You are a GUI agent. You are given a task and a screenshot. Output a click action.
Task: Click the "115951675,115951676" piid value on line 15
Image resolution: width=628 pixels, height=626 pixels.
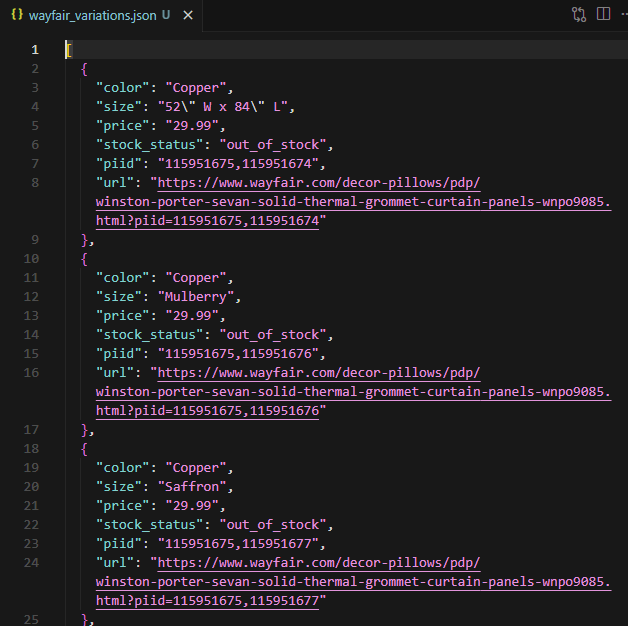(x=238, y=354)
